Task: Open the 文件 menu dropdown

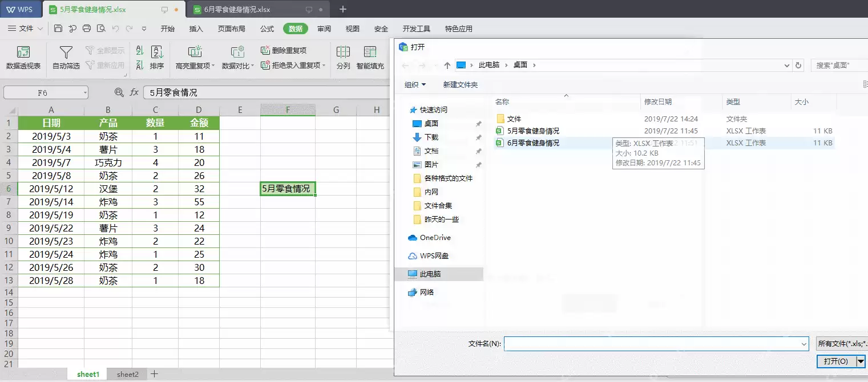Action: point(25,29)
